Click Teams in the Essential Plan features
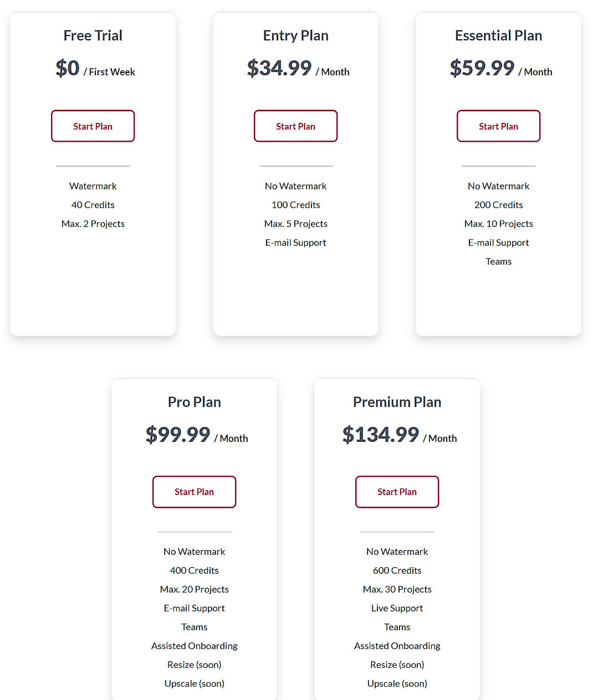This screenshot has height=700, width=593. click(498, 261)
